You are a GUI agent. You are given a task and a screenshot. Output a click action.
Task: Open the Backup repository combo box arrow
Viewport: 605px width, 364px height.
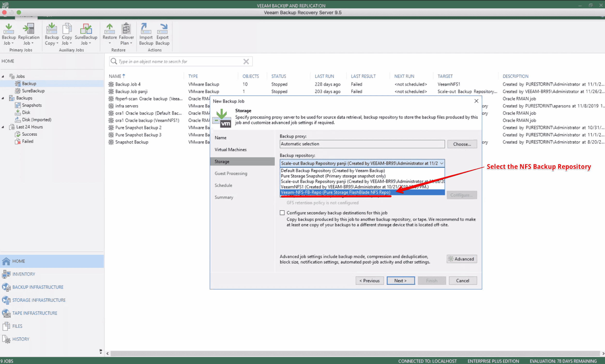tap(442, 163)
